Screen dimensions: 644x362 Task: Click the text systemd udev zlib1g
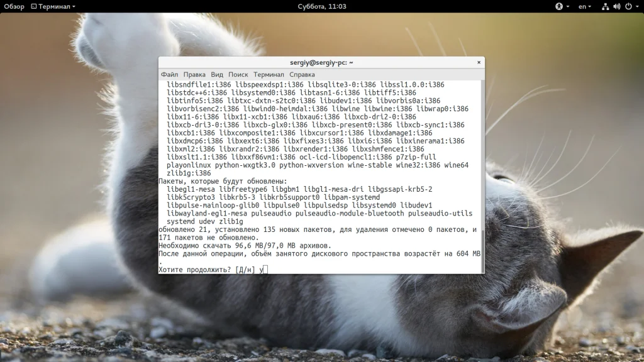(205, 221)
